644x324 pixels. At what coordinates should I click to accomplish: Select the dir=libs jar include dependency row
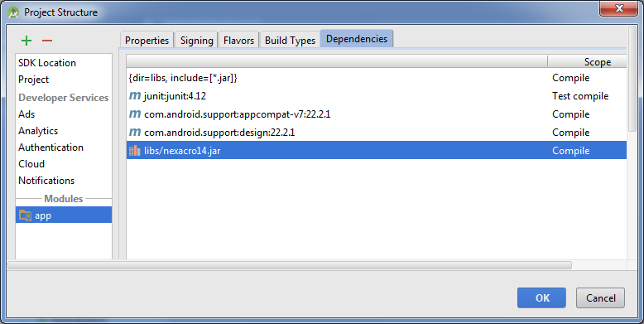pyautogui.click(x=376, y=78)
